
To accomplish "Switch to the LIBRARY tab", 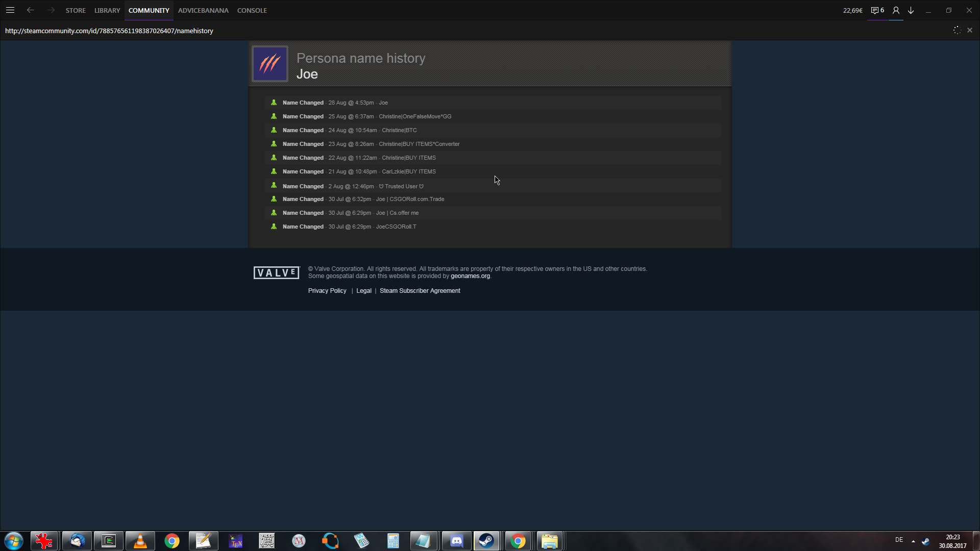I will pos(107,10).
